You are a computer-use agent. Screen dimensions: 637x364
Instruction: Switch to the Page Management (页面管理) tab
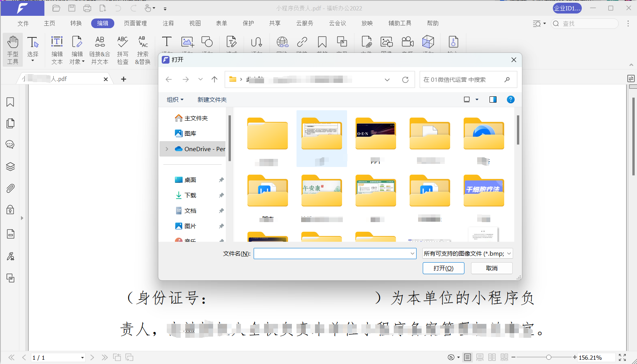tap(135, 24)
